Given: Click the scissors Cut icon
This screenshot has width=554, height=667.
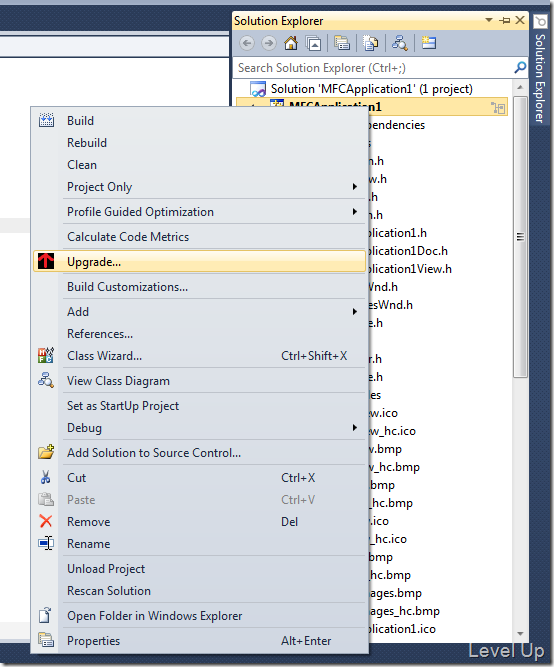Looking at the screenshot, I should point(46,477).
